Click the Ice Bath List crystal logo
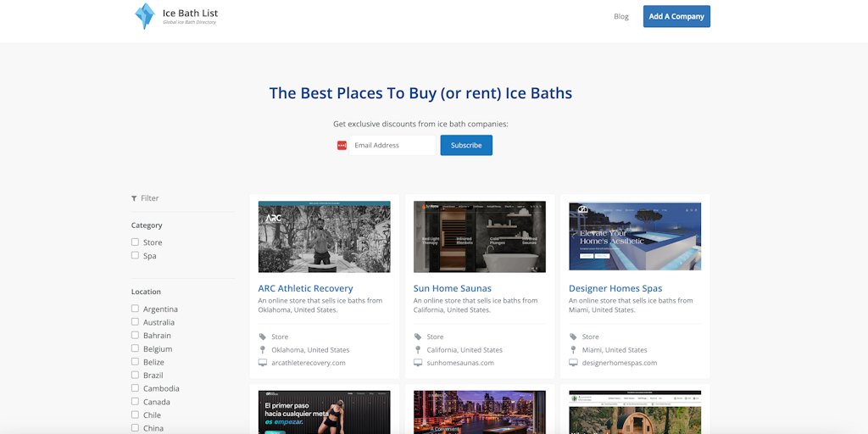The width and height of the screenshot is (868, 434). tap(145, 16)
